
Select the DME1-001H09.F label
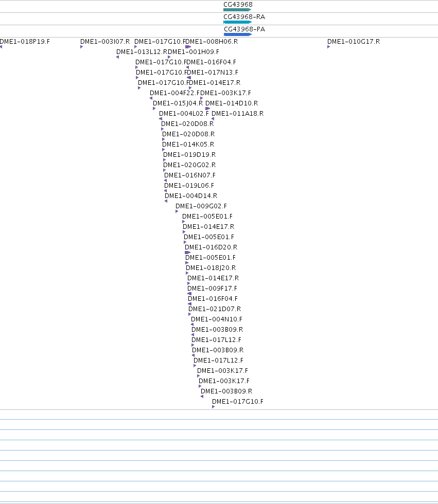coord(194,52)
